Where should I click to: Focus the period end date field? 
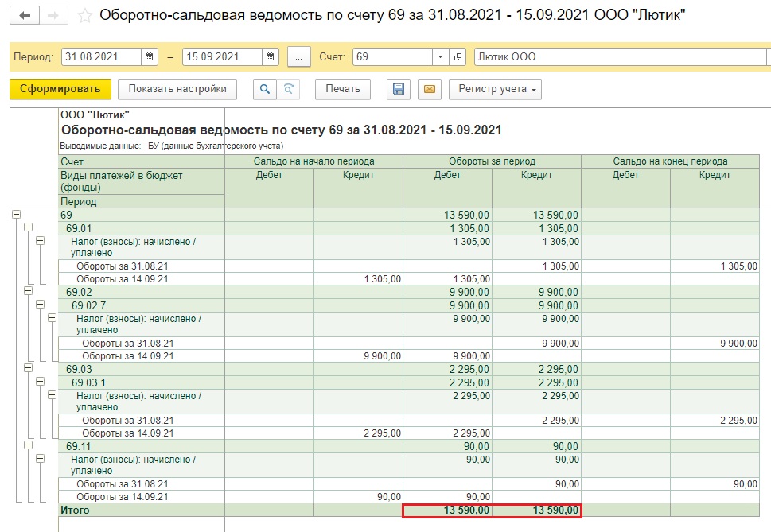pyautogui.click(x=222, y=57)
